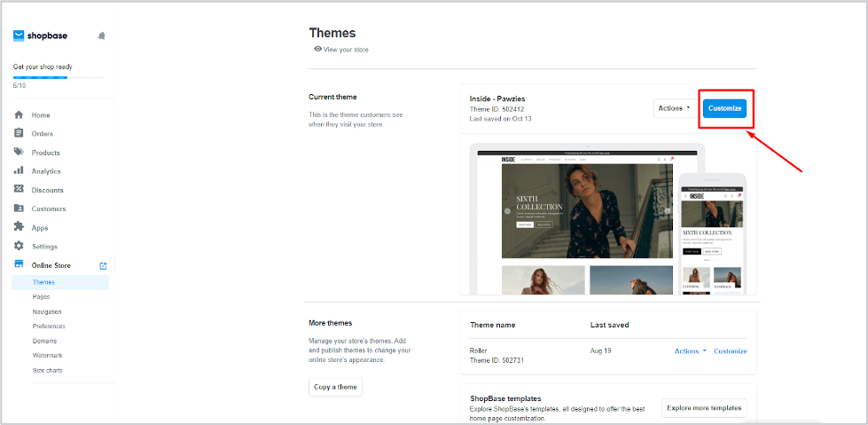Click Get your shop ready text
The height and width of the screenshot is (425, 868).
click(43, 67)
